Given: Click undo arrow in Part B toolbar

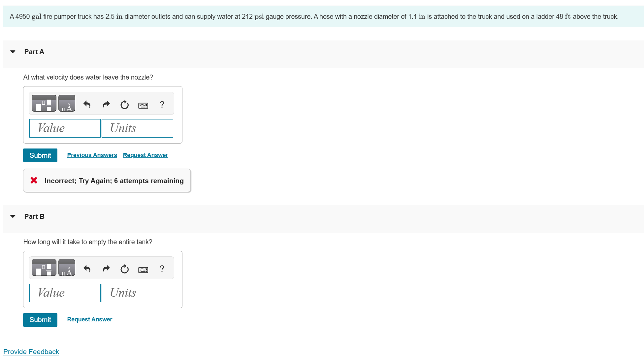Looking at the screenshot, I should [x=87, y=269].
